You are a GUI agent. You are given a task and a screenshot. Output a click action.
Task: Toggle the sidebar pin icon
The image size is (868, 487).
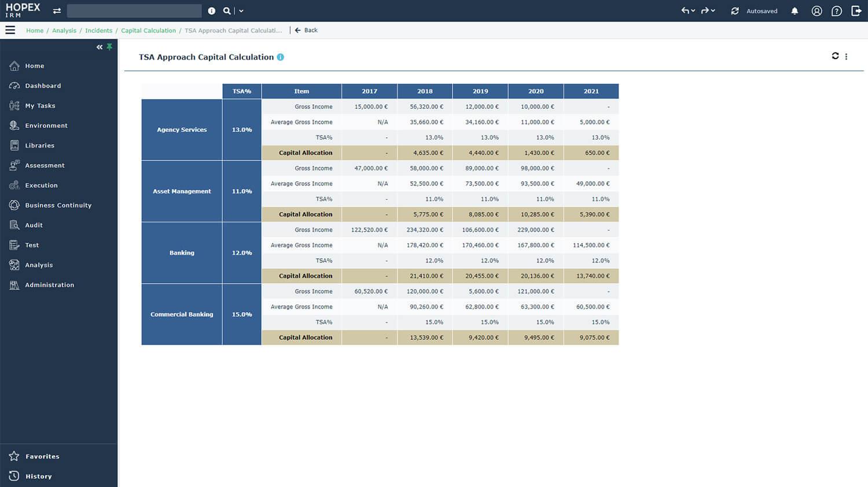pos(109,47)
